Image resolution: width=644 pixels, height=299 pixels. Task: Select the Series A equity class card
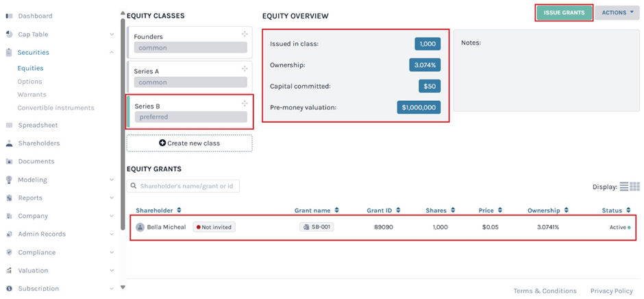189,77
